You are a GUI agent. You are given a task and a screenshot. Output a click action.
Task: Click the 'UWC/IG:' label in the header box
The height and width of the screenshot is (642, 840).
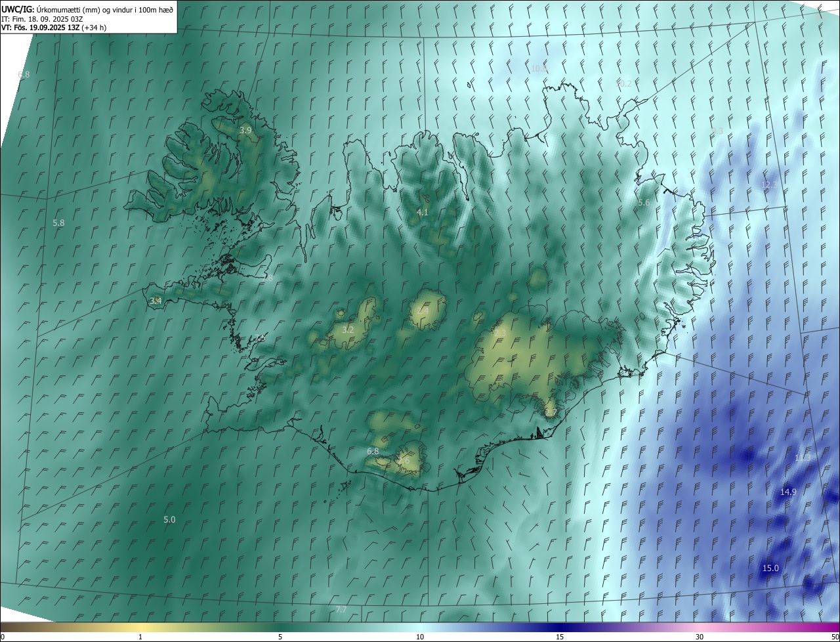(18, 9)
